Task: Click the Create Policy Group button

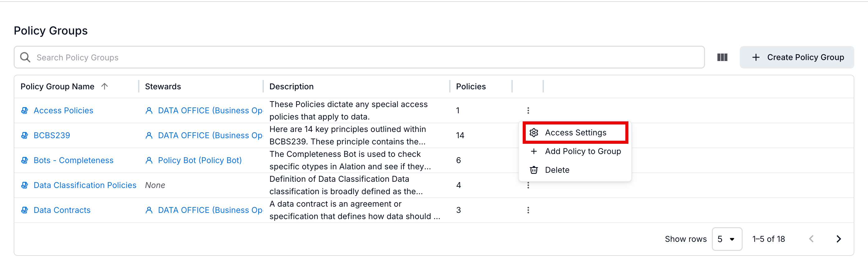Action: tap(796, 57)
